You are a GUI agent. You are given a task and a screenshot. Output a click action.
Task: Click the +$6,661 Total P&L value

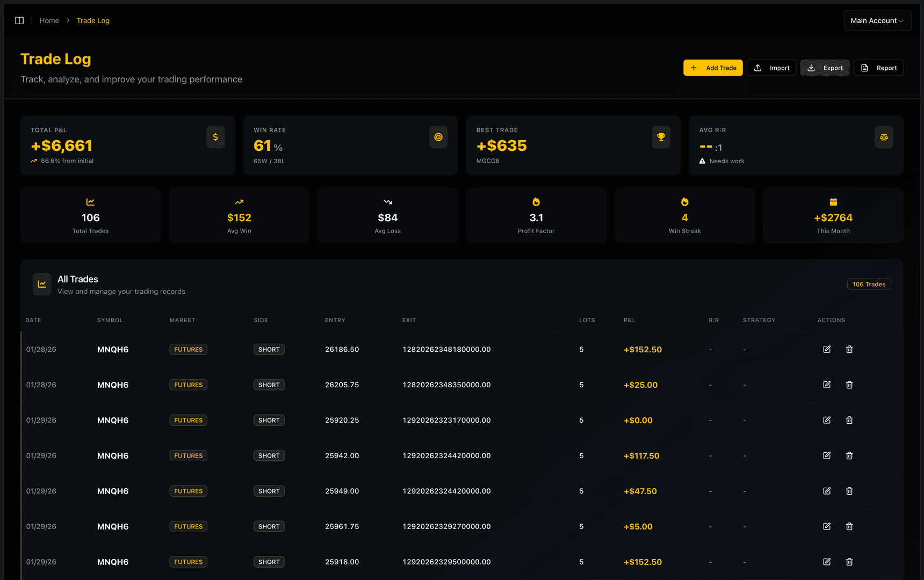pos(62,146)
